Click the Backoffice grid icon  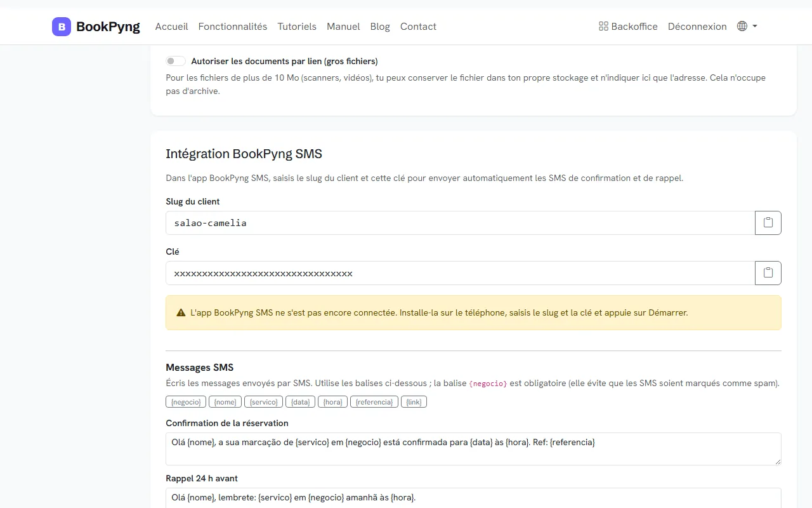point(603,27)
